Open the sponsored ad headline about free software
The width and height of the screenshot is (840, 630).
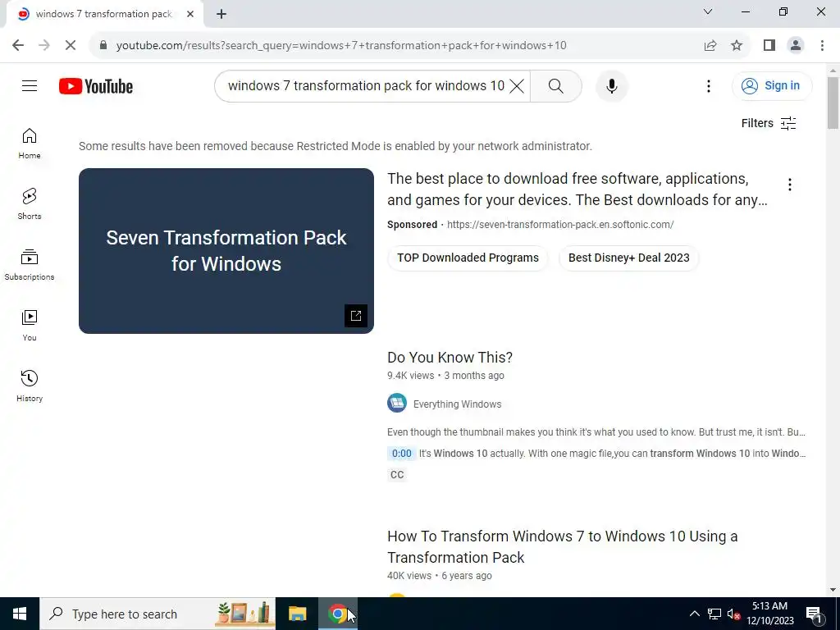coord(577,189)
